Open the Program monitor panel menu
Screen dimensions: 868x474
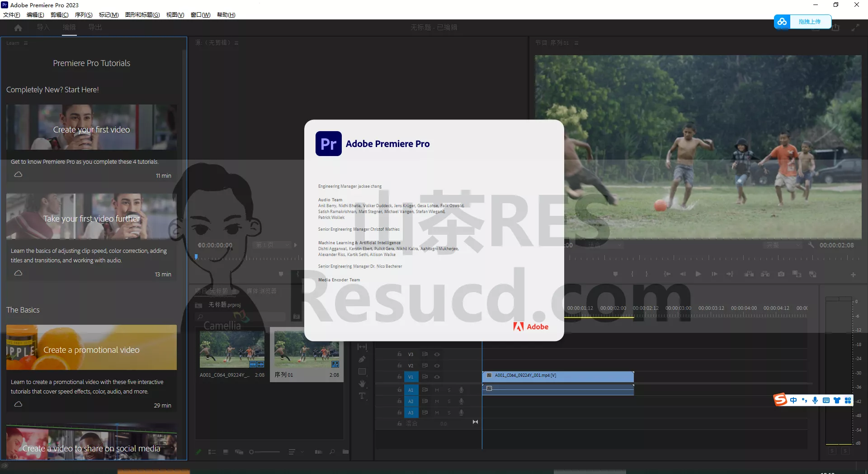click(576, 43)
